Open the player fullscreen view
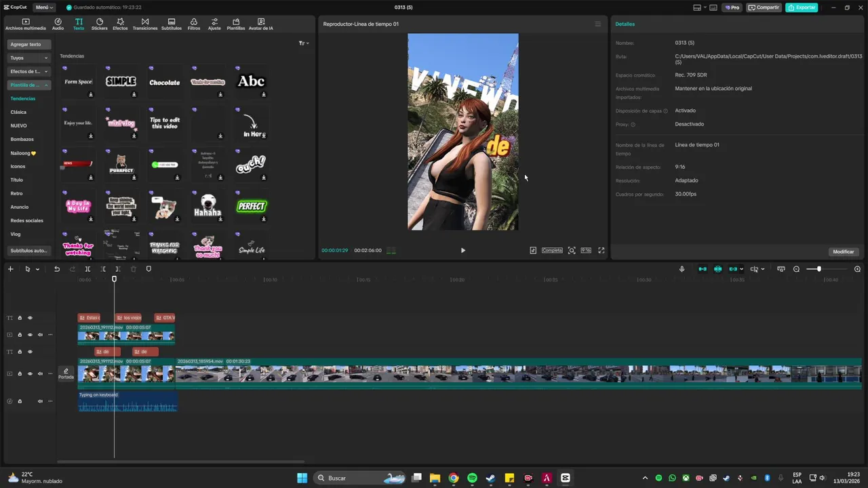The height and width of the screenshot is (488, 868). (601, 250)
